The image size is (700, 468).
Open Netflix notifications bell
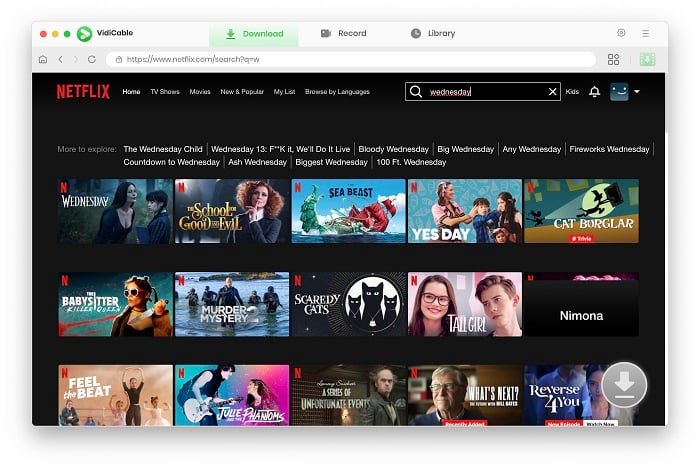(x=594, y=92)
